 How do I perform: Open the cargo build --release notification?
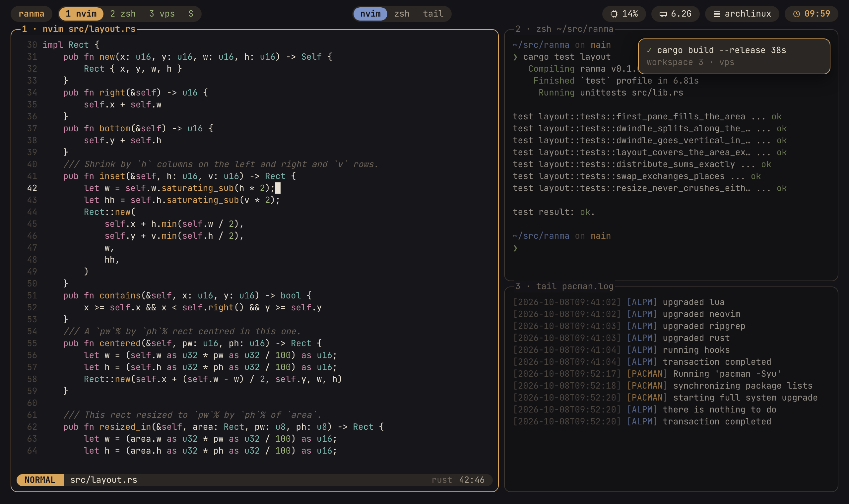[734, 56]
